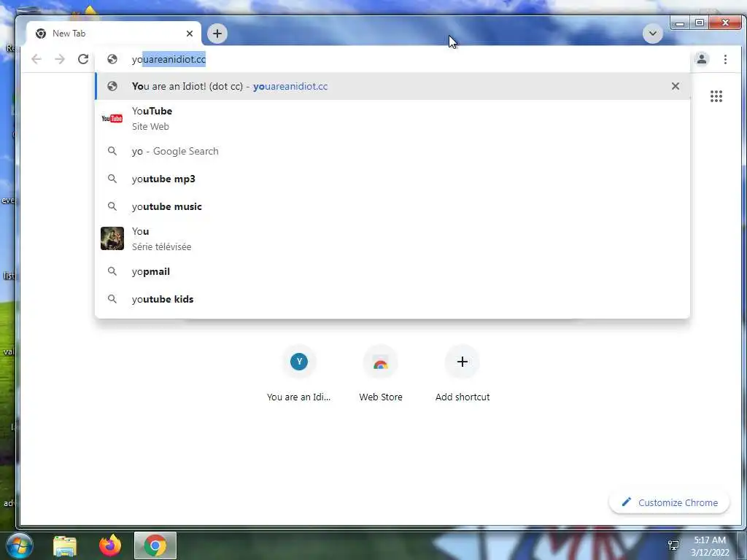Select the New Tab tab
This screenshot has height=560, width=747.
click(115, 34)
